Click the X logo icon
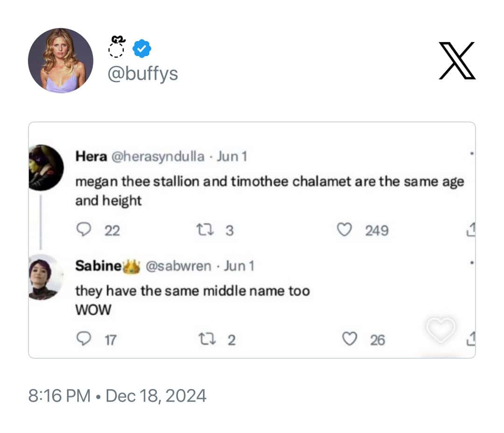Viewport: 504px width, 433px height. 457,61
